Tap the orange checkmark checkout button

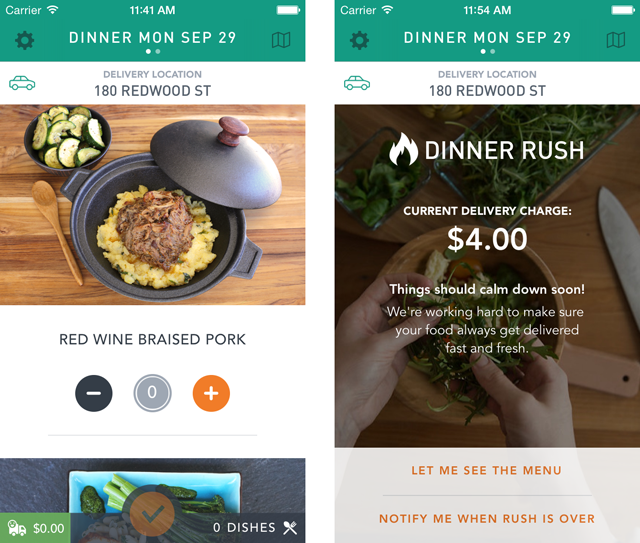point(152,514)
